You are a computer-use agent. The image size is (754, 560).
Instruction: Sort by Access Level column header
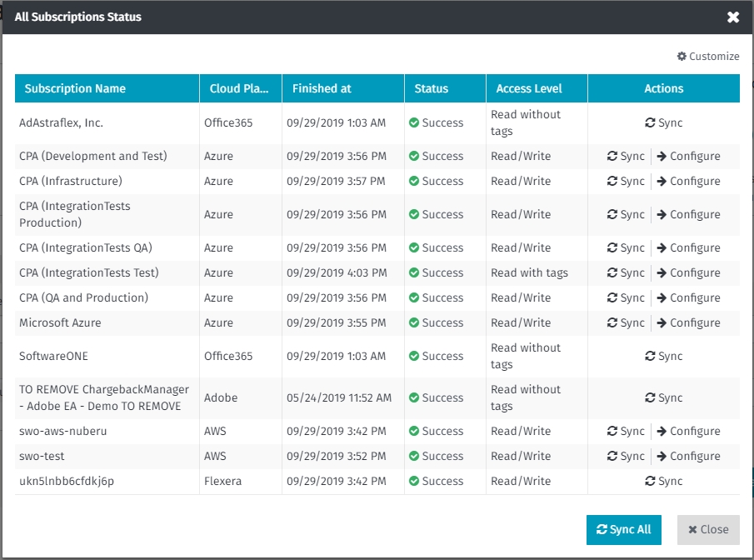point(529,88)
